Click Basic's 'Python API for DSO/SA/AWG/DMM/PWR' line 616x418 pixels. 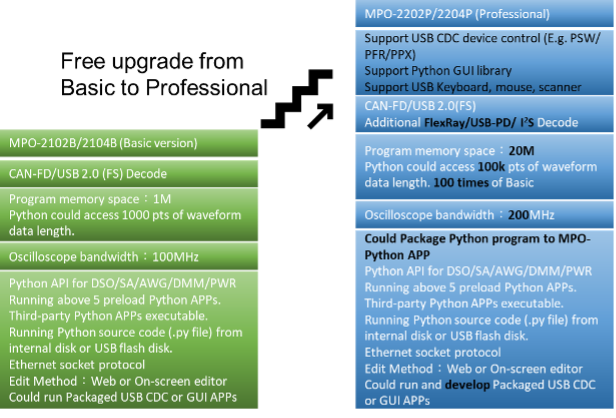coord(123,283)
